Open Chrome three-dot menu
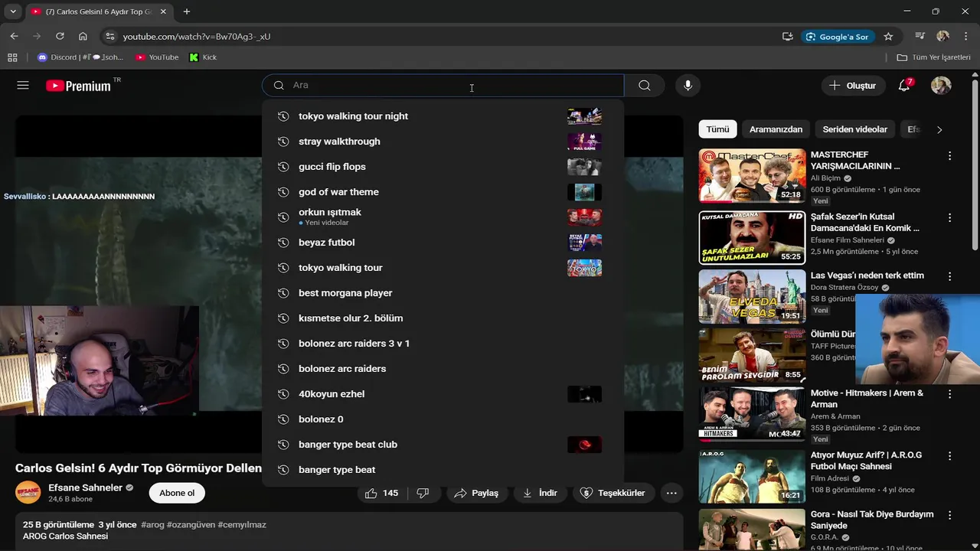The height and width of the screenshot is (551, 980). coord(965,36)
